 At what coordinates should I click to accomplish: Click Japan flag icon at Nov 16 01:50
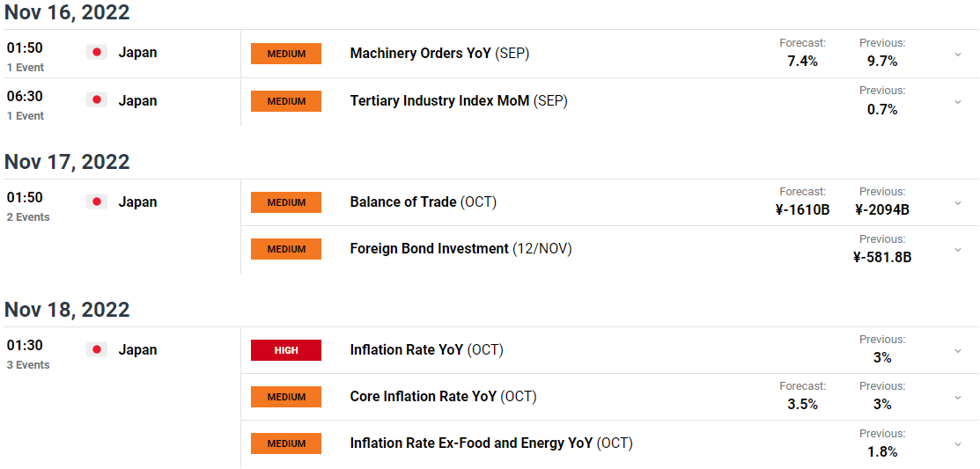pyautogui.click(x=96, y=53)
